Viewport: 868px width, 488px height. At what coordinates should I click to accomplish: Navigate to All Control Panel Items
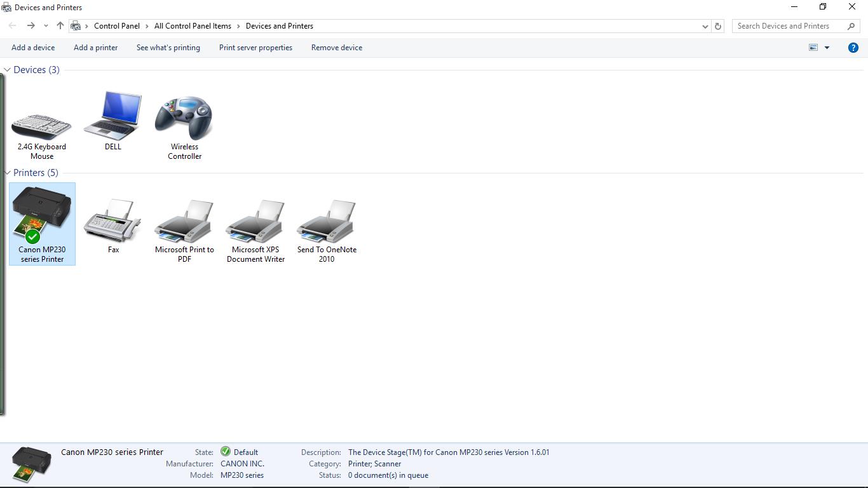(193, 26)
